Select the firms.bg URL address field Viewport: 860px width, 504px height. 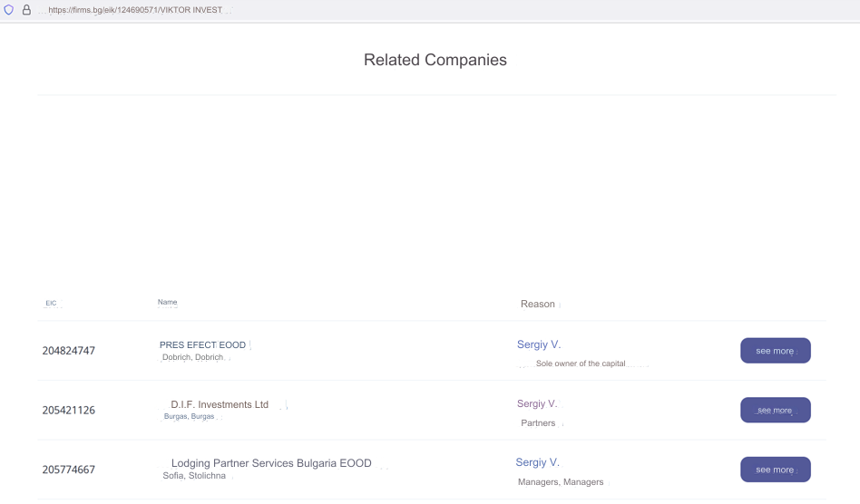pyautogui.click(x=135, y=10)
